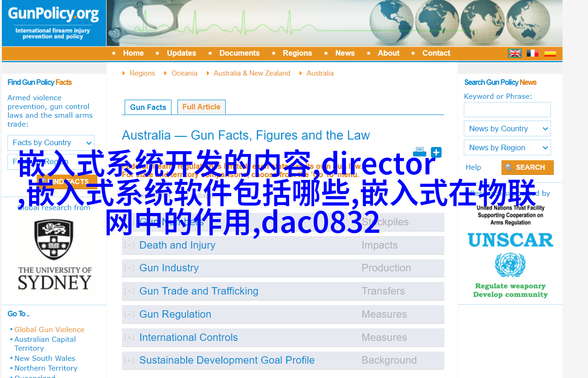The height and width of the screenshot is (378, 588).
Task: Open the Contact menu
Action: tap(436, 53)
